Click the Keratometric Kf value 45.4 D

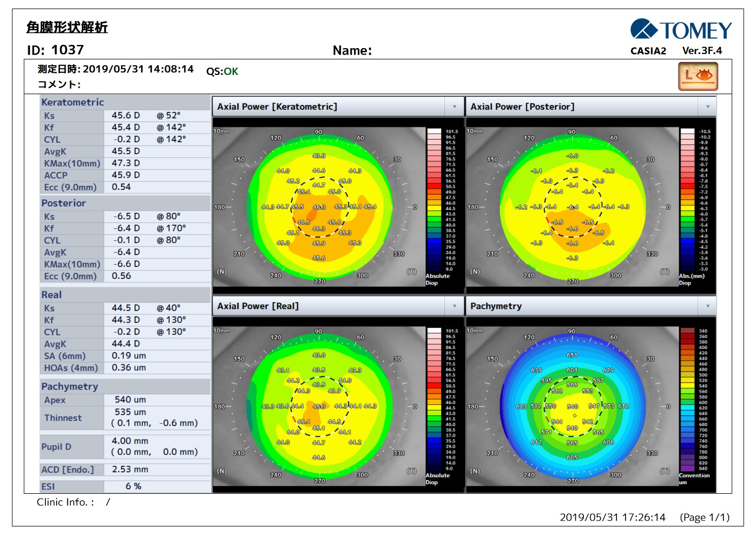126,127
